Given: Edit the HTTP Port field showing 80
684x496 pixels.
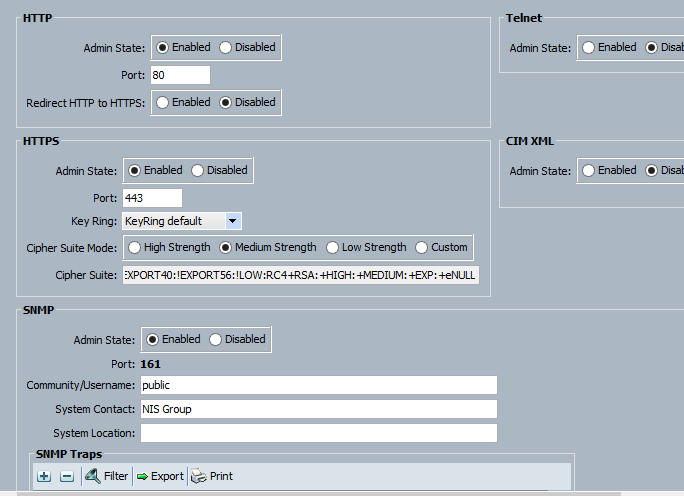Looking at the screenshot, I should point(180,75).
